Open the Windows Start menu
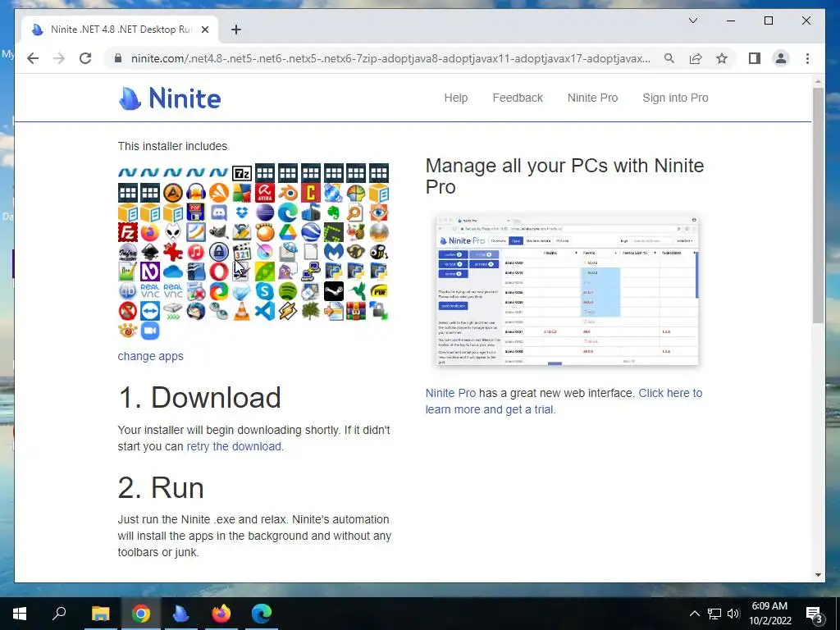Screen dimensions: 840x630 click(20, 614)
